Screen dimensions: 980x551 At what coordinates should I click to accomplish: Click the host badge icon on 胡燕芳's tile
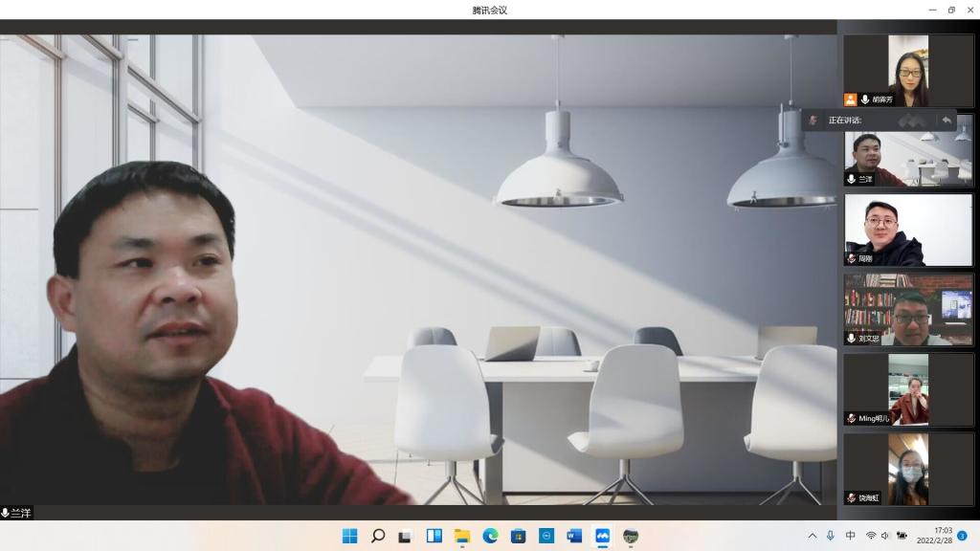coord(850,99)
